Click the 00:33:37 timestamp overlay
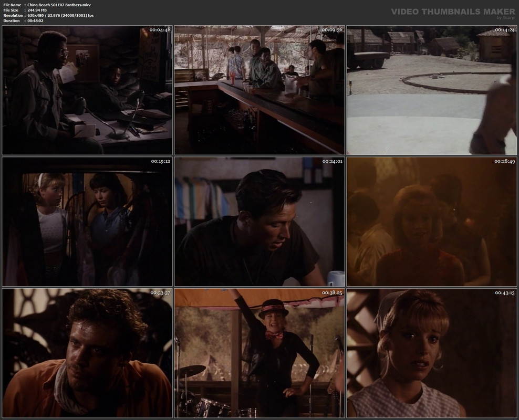Screen dimensions: 519x420 pyautogui.click(x=160, y=292)
